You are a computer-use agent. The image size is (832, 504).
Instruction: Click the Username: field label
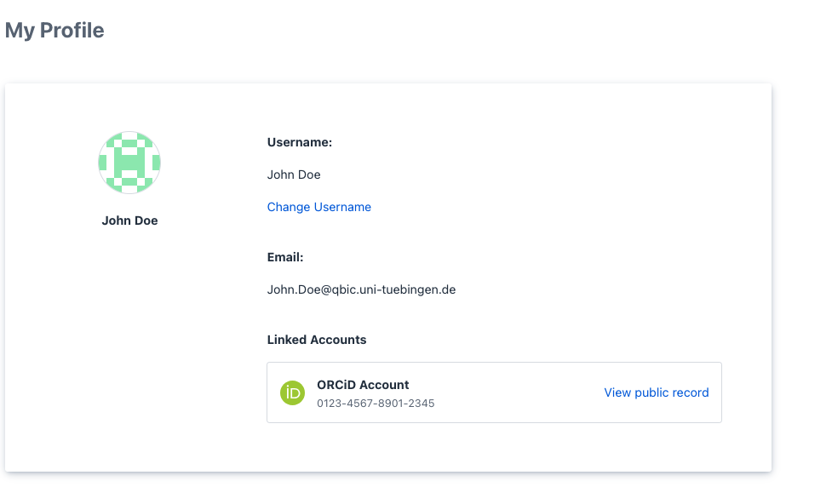(x=299, y=142)
